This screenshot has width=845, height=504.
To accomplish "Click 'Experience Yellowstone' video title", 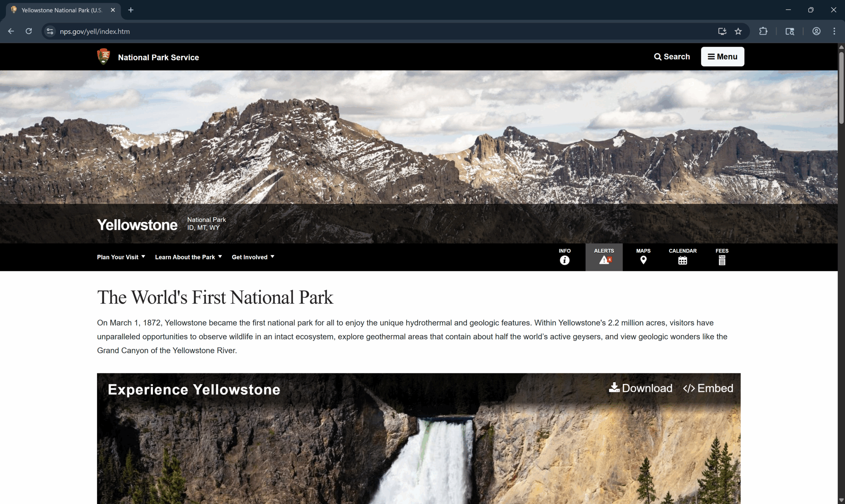I will click(x=194, y=389).
